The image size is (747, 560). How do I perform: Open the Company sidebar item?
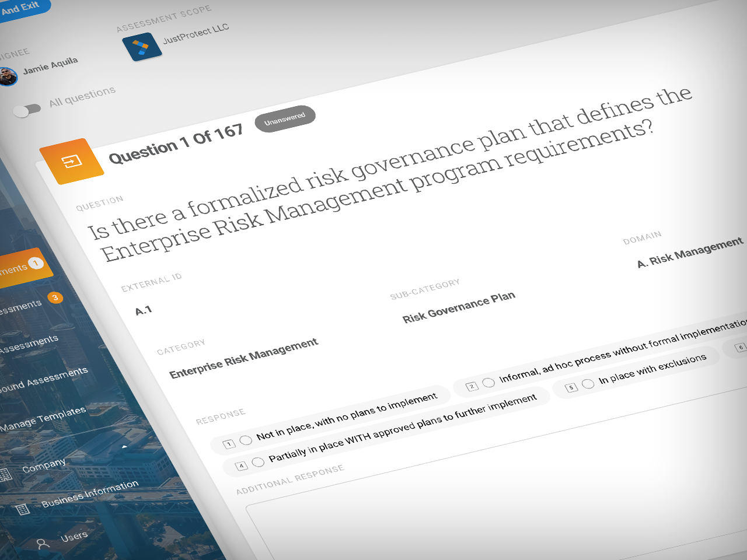click(44, 466)
